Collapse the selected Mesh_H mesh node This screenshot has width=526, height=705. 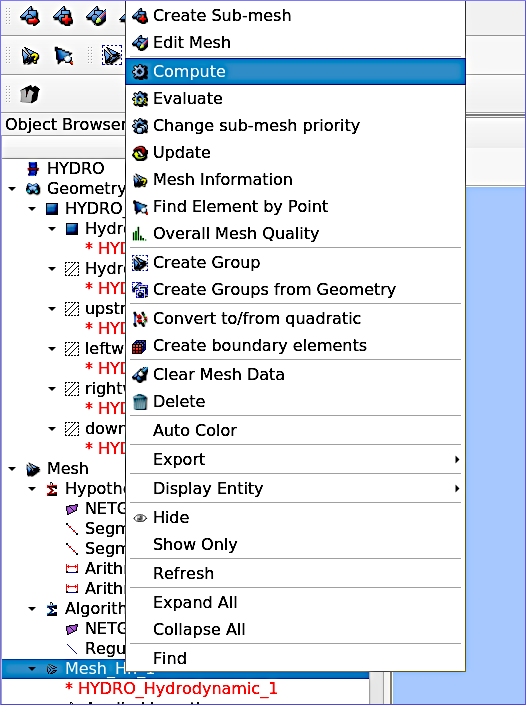click(x=32, y=669)
